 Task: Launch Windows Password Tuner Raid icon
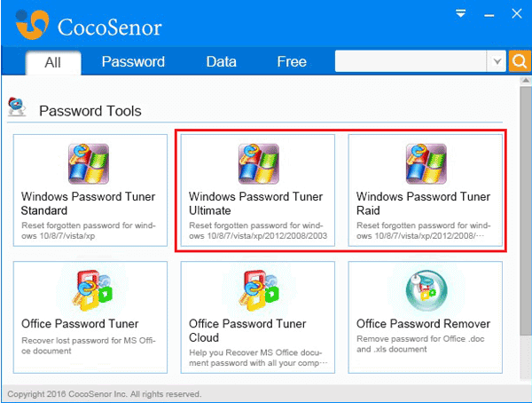click(x=426, y=164)
